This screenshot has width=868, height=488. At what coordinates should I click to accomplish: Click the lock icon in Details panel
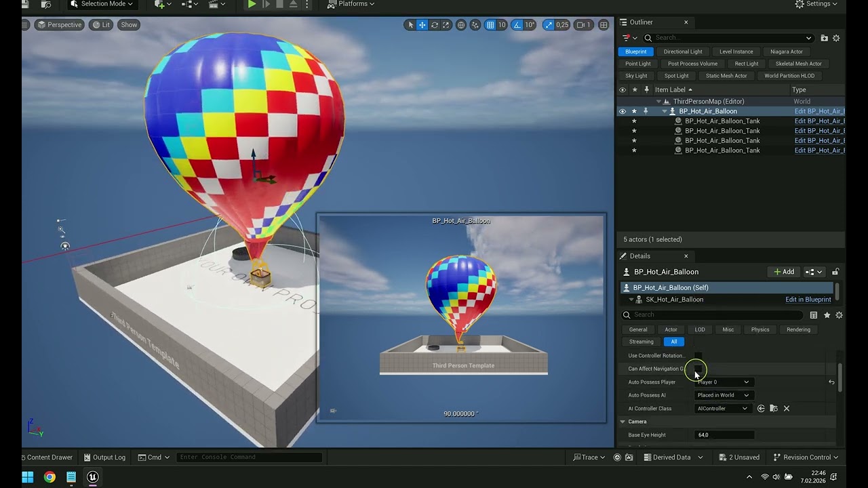(x=835, y=272)
